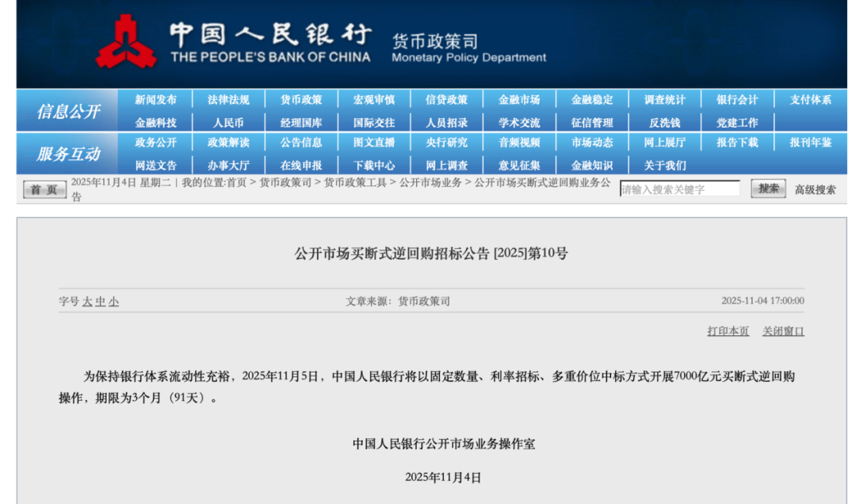856x504 pixels.
Task: Click 关闭窗口 to close window
Action: [x=783, y=331]
